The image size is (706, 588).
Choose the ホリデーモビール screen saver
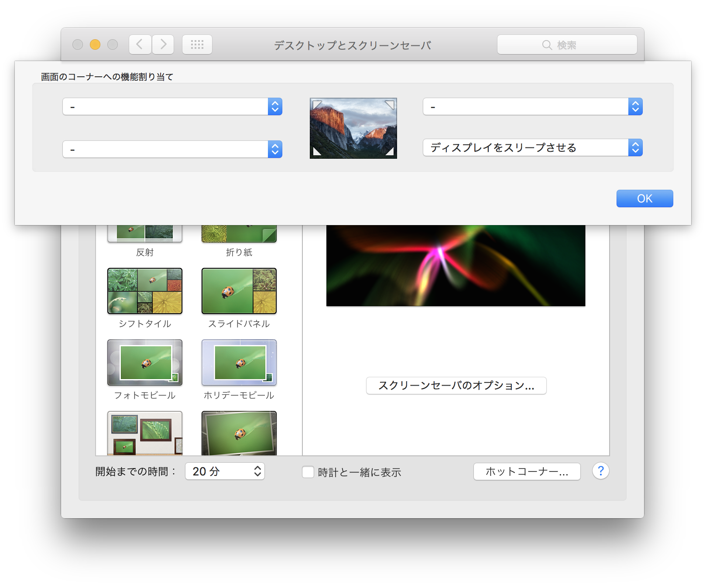(239, 362)
